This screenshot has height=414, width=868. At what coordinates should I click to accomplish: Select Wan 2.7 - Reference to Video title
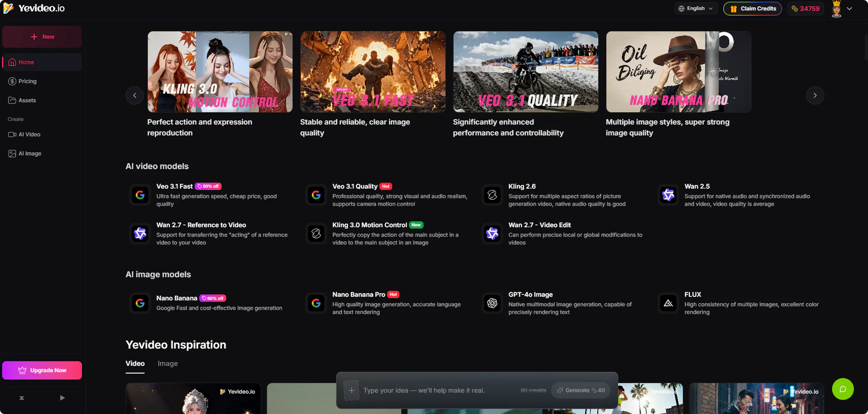[201, 225]
